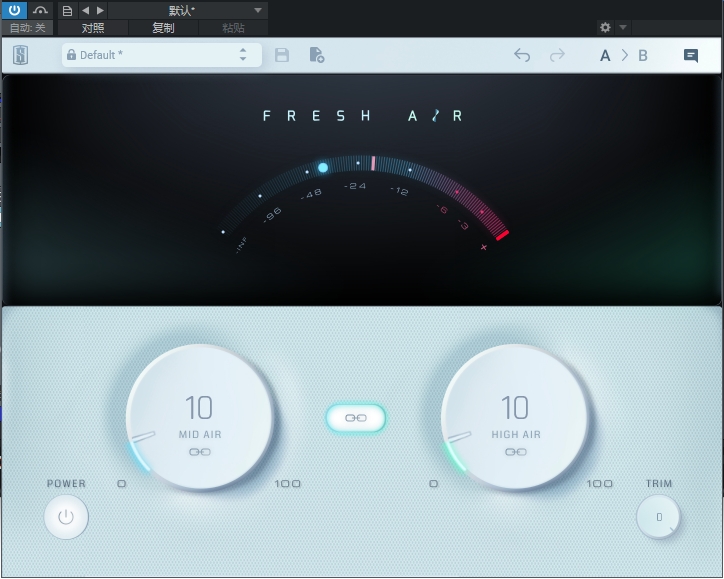This screenshot has width=724, height=579.
Task: Toggle the center link knobs button
Action: tap(356, 418)
